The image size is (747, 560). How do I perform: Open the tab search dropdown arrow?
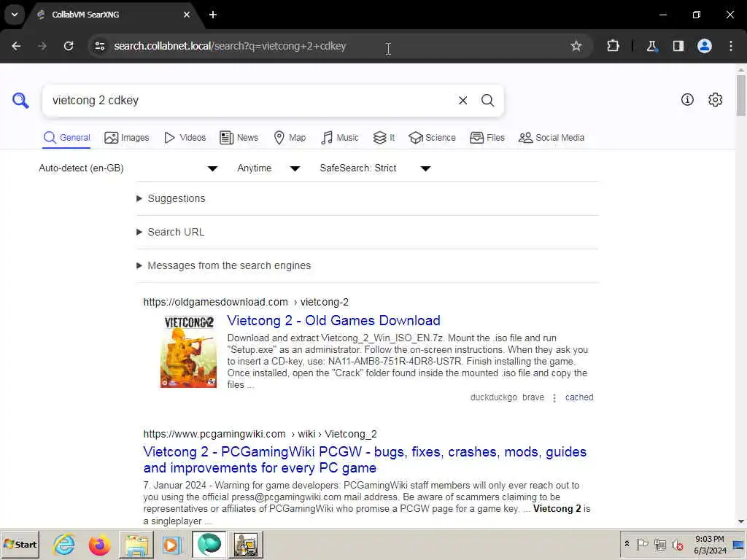pos(15,15)
